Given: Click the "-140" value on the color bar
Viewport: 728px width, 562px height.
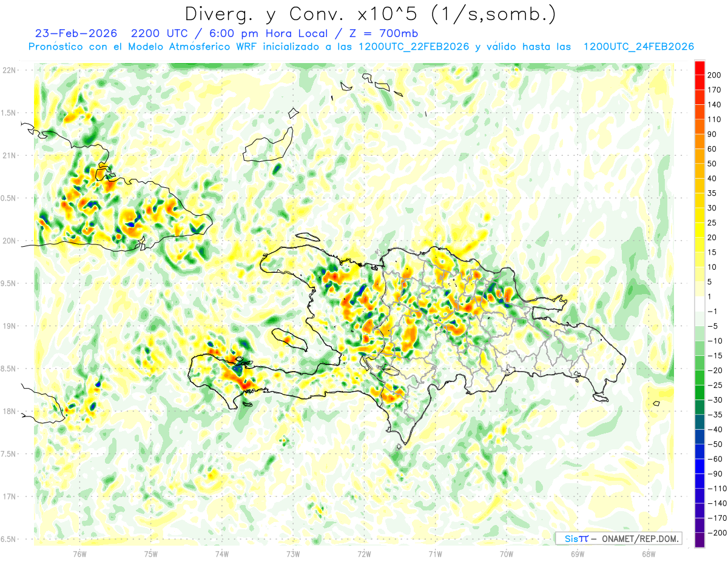Looking at the screenshot, I should coord(716,503).
